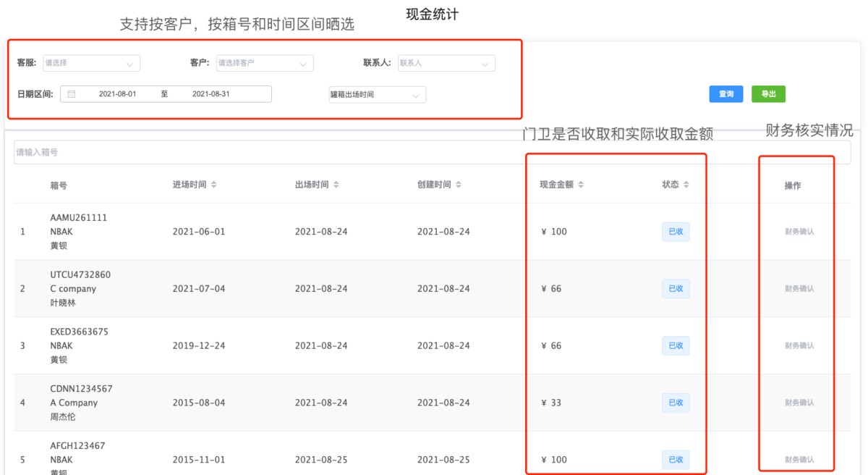Click entry date 2015-11-01
868x475 pixels.
pyautogui.click(x=199, y=460)
